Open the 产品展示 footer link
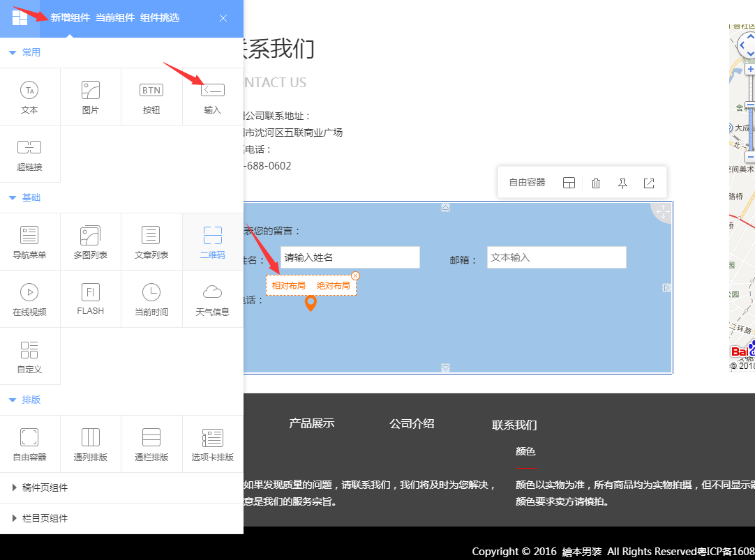This screenshot has height=560, width=755. [311, 423]
